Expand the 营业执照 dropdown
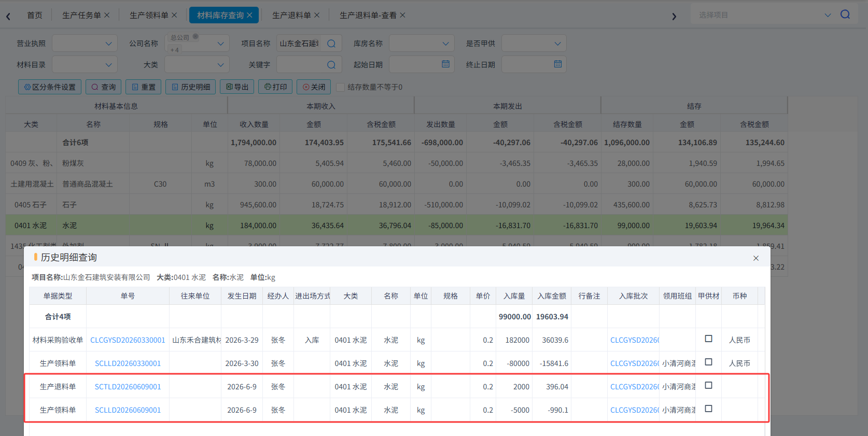The height and width of the screenshot is (436, 868). (85, 44)
